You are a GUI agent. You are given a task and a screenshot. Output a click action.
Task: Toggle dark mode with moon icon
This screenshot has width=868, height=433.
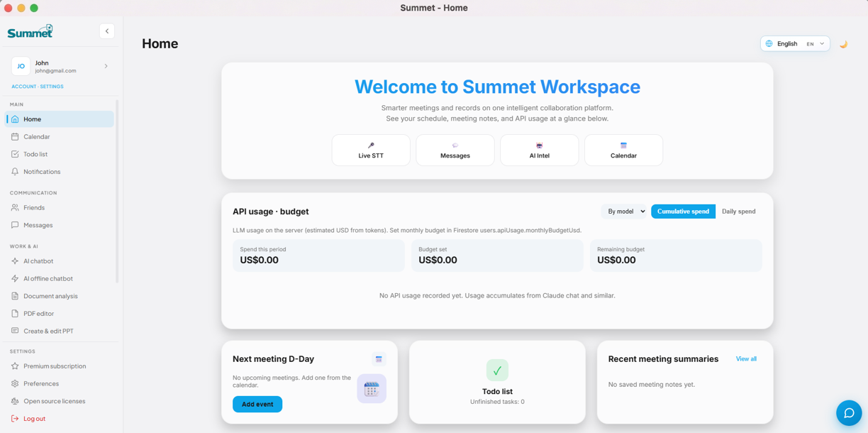click(x=843, y=44)
